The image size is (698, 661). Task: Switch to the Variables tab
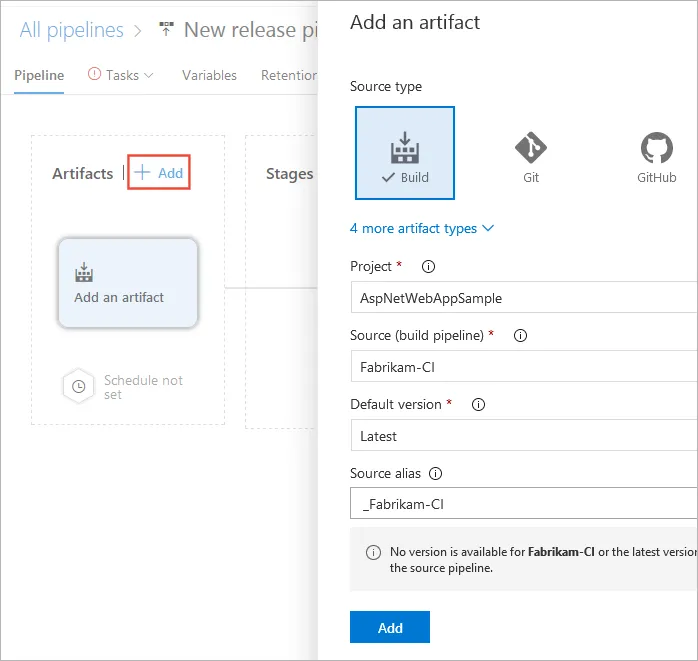click(209, 75)
